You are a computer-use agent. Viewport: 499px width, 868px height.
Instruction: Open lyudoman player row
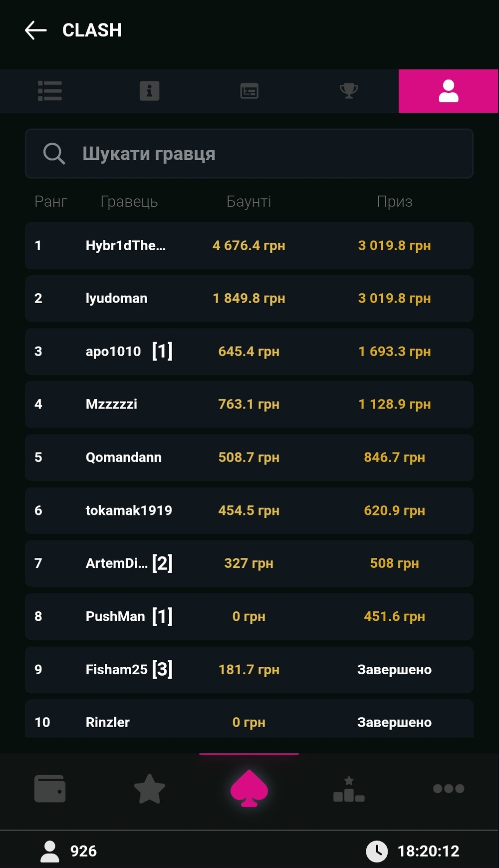point(117,299)
